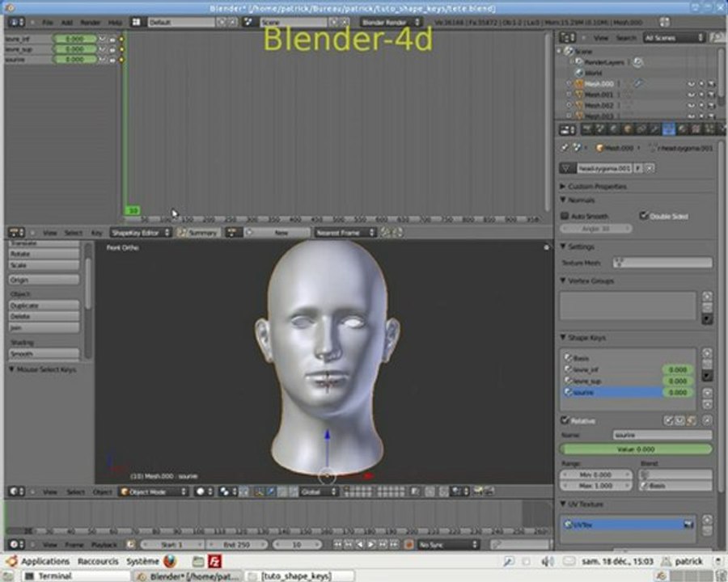Open the Texture properties tab icon
728x582 pixels.
tap(696, 129)
